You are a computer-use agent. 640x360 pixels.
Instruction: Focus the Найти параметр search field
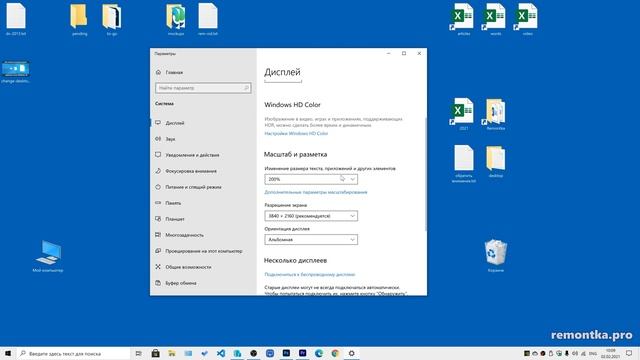point(203,88)
